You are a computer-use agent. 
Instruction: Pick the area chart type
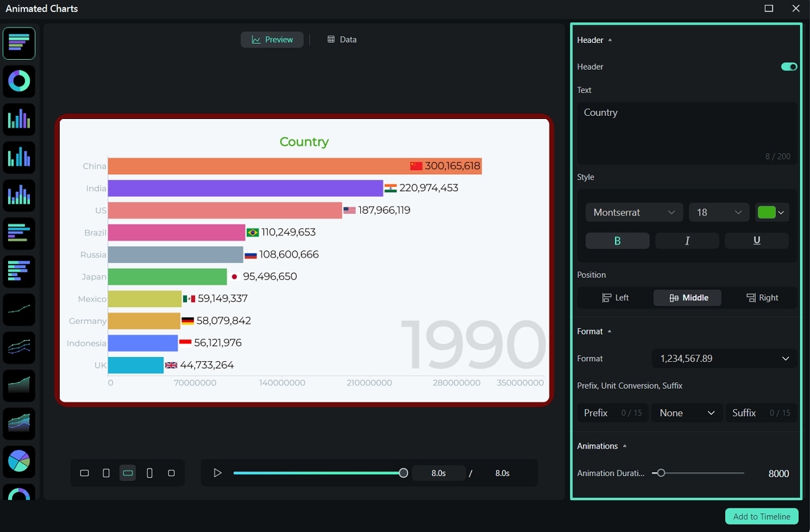[x=19, y=386]
